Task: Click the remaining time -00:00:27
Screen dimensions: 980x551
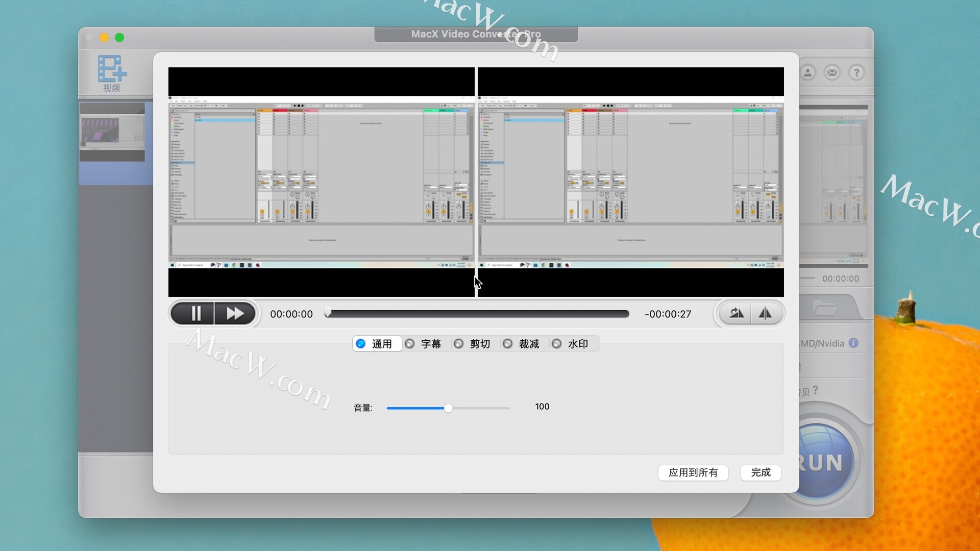Action: [668, 314]
